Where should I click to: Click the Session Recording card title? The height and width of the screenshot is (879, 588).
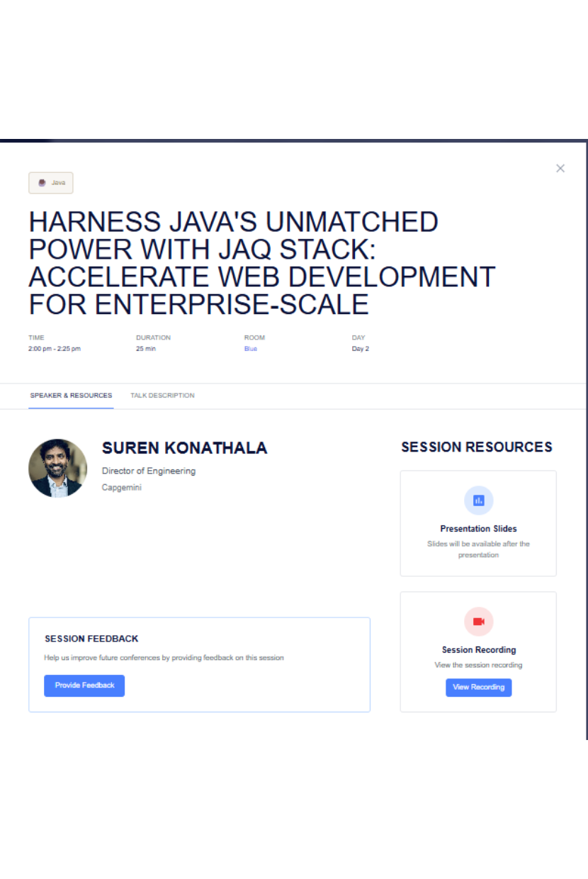coord(478,650)
